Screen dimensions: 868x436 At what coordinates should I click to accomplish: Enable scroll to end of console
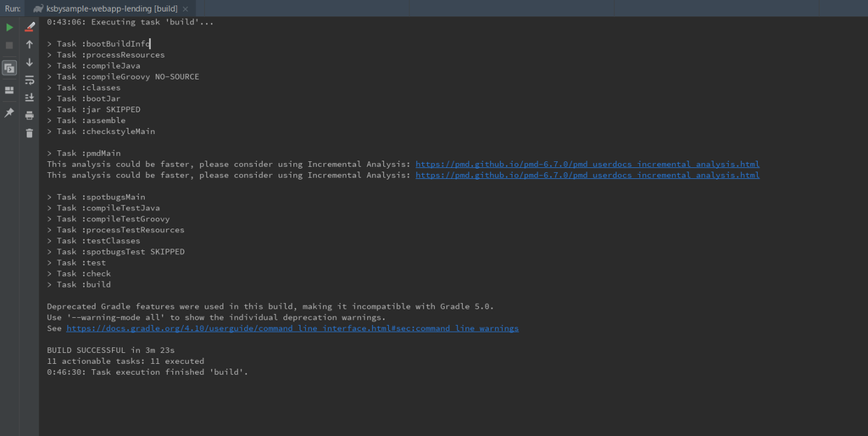tap(30, 98)
